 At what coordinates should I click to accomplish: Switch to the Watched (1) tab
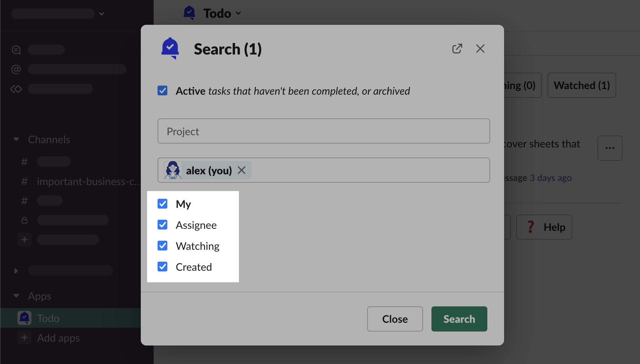[581, 85]
